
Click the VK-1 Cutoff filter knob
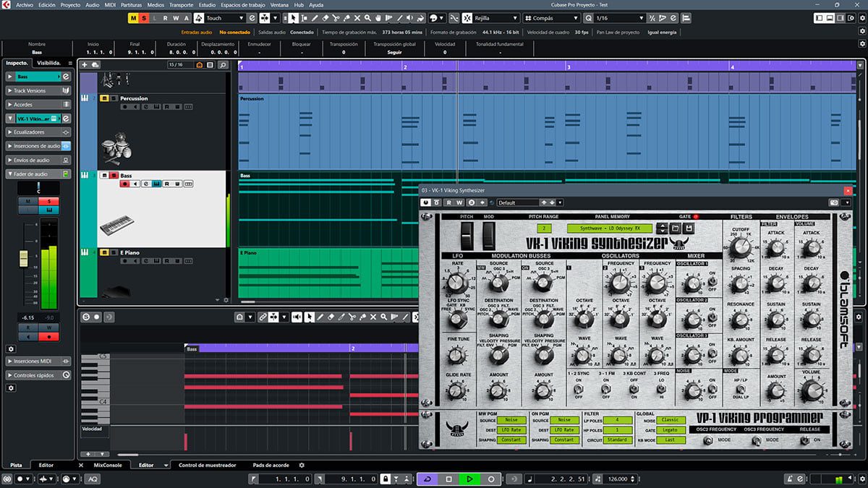tap(740, 248)
